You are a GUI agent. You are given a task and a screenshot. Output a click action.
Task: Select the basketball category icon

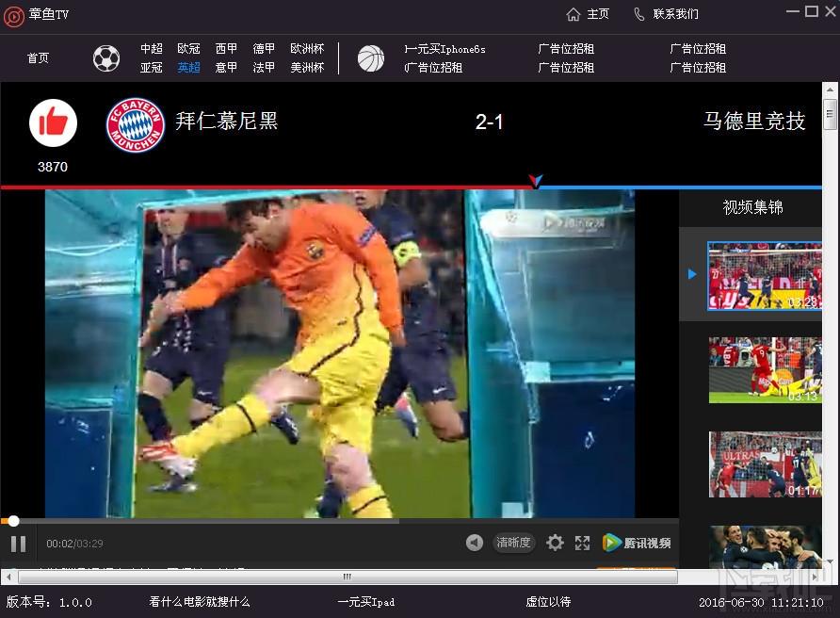[371, 57]
